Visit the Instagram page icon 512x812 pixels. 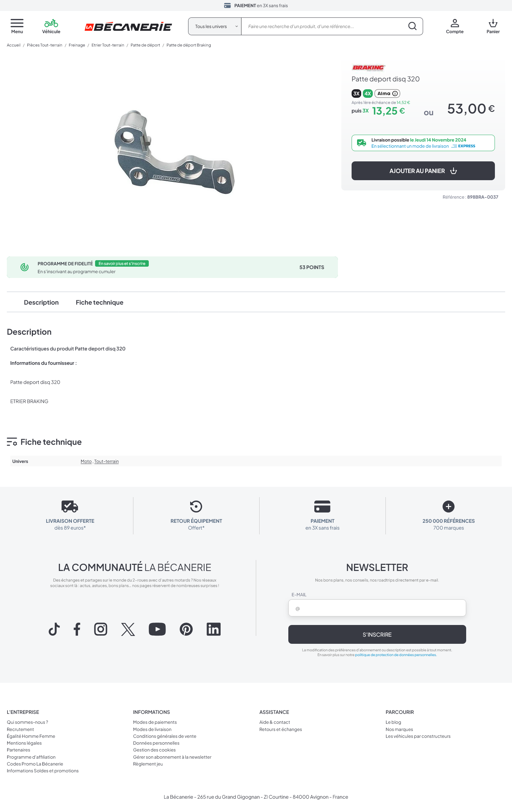pyautogui.click(x=101, y=629)
